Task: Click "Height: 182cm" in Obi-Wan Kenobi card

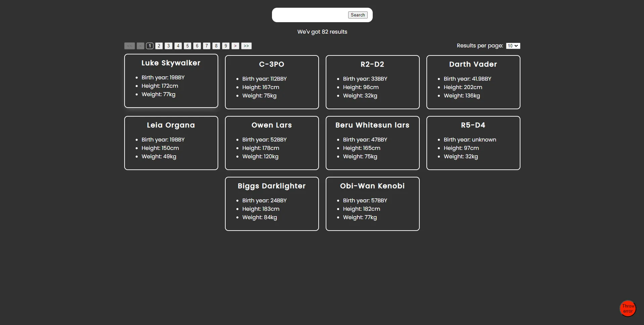Action: 362,209
